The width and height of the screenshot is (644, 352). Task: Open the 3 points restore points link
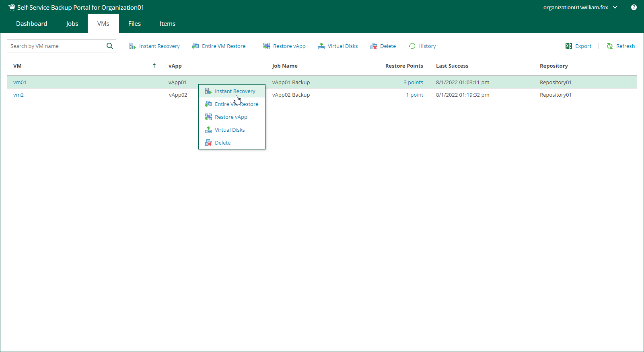coord(413,83)
